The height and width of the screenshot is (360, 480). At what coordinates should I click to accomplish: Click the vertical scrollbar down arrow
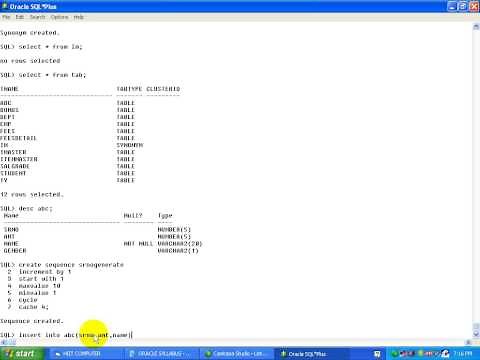[476, 334]
